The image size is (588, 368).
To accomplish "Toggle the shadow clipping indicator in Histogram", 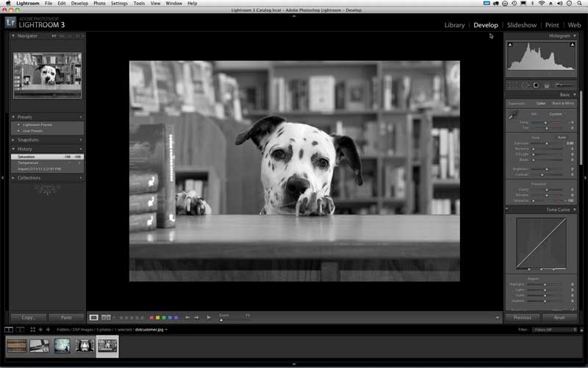I will point(509,44).
